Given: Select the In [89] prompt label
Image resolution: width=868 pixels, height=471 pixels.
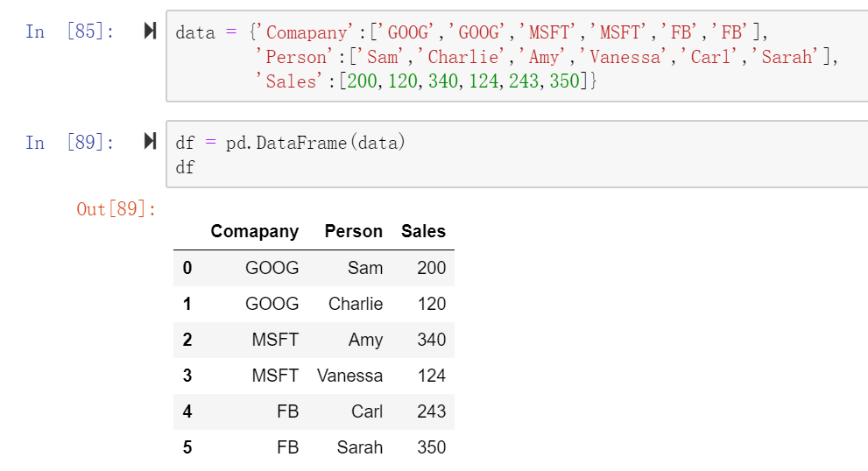Looking at the screenshot, I should click(70, 142).
